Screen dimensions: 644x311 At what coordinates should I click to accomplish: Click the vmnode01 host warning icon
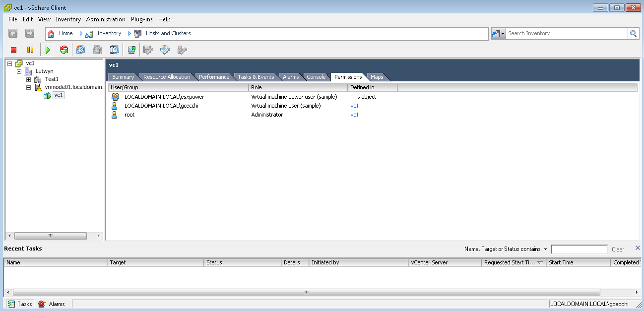(x=38, y=87)
